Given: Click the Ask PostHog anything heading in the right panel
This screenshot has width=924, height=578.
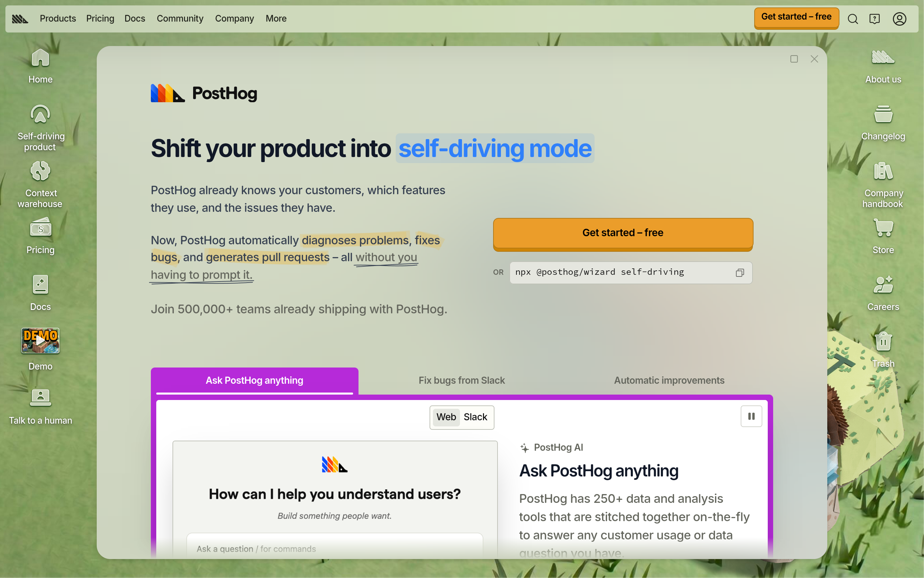Looking at the screenshot, I should click(599, 471).
